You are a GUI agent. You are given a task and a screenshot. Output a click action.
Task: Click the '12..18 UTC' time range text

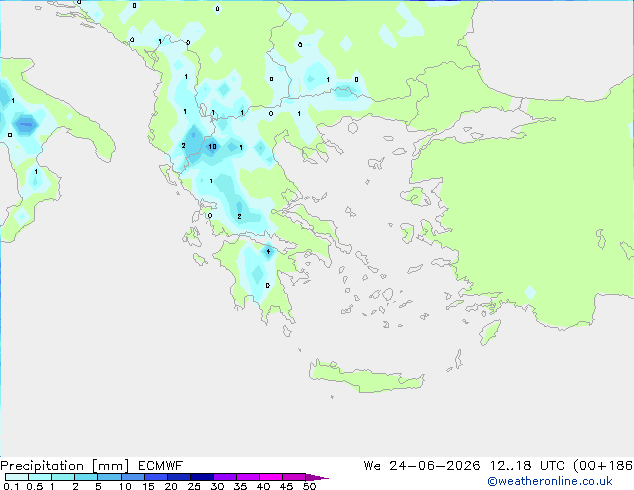click(527, 466)
